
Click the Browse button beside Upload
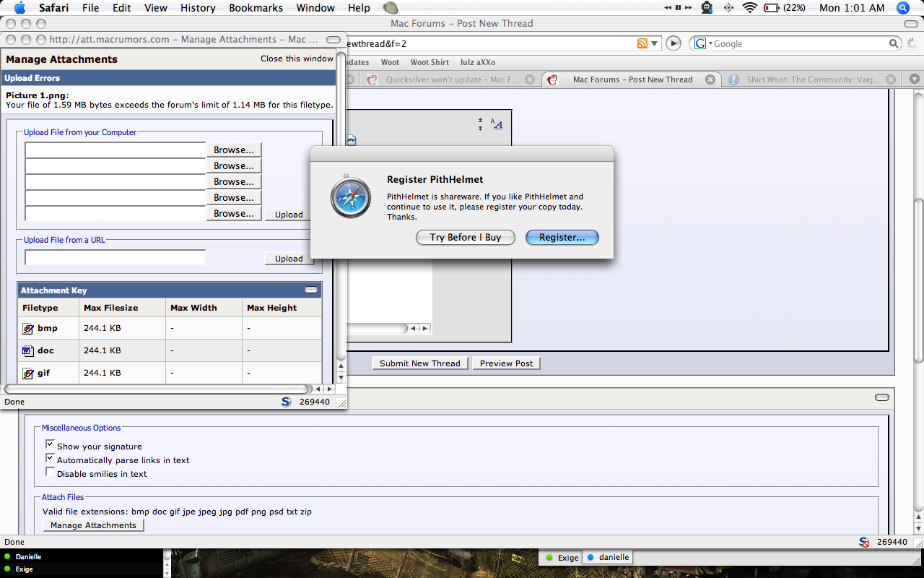pos(234,214)
